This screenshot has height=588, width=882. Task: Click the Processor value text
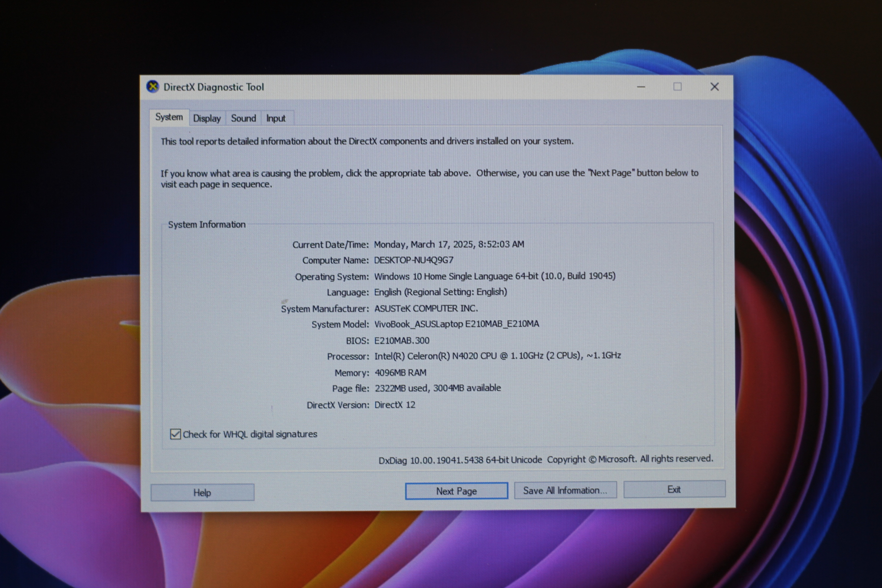click(497, 356)
